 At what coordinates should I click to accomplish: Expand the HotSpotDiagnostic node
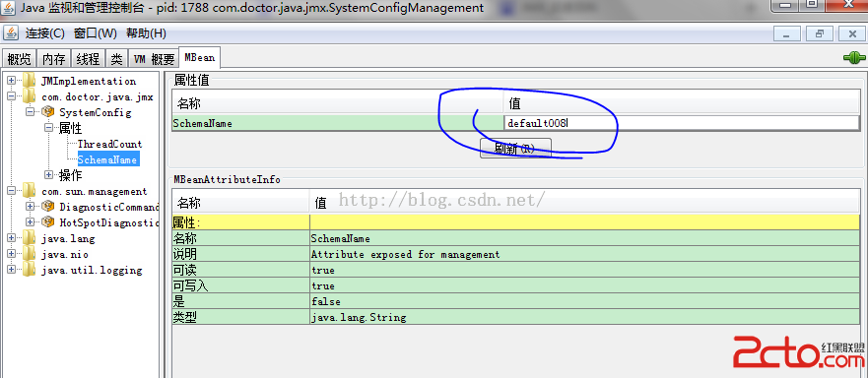[x=30, y=222]
